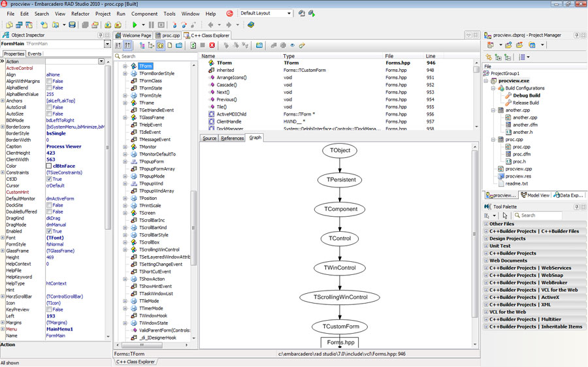Click the Save desktop layout icon
The image size is (588, 367).
[301, 13]
